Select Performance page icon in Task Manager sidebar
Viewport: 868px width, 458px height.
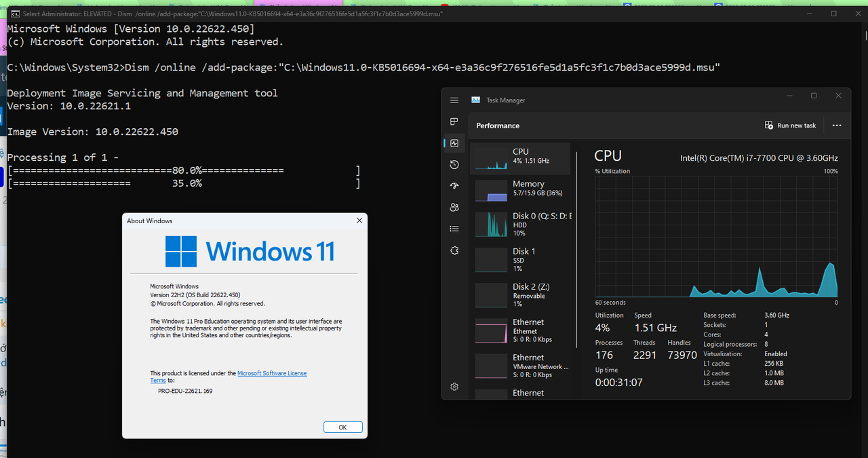[454, 143]
